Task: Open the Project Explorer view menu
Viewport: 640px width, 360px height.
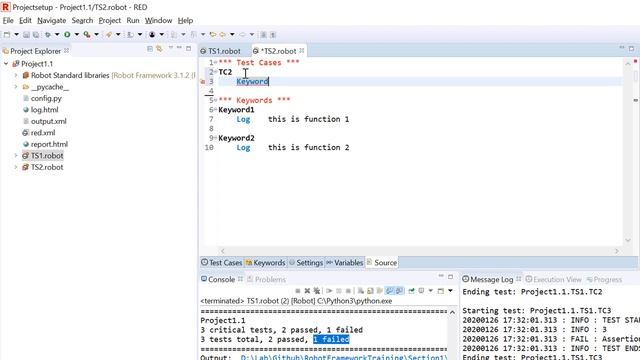Action: click(x=171, y=48)
